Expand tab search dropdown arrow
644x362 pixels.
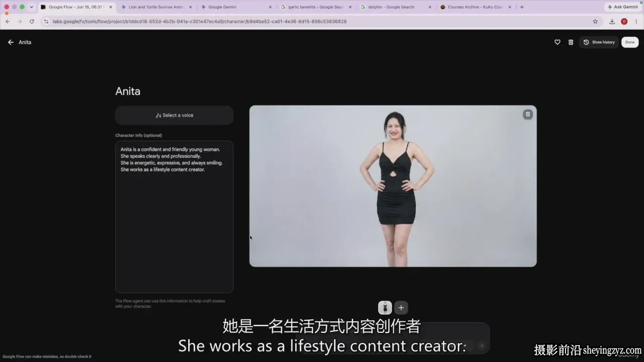32,7
